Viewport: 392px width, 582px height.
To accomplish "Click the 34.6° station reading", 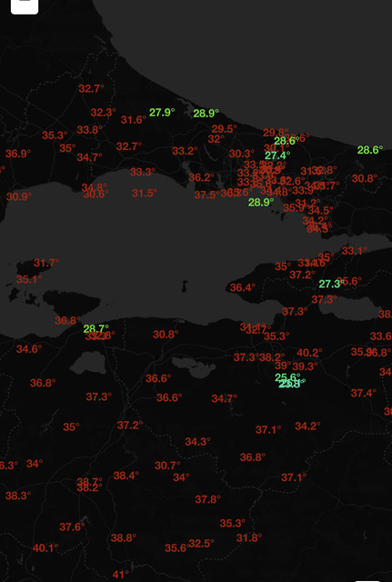I will click(29, 349).
